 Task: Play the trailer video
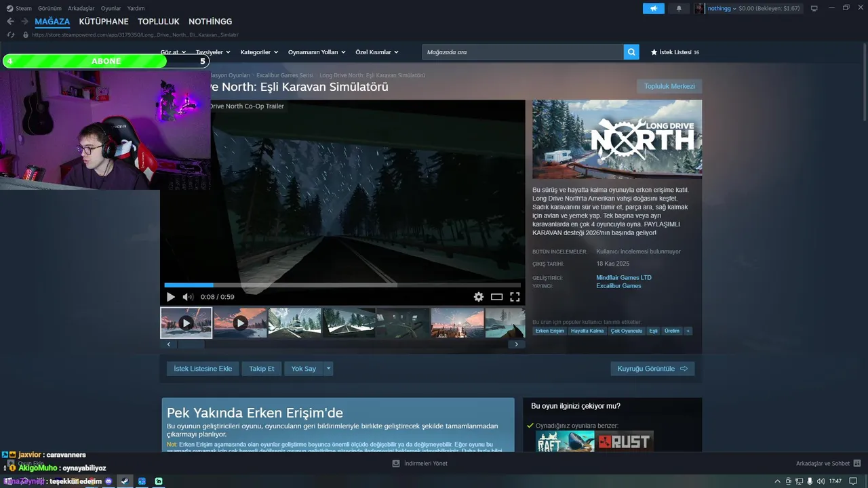[170, 297]
